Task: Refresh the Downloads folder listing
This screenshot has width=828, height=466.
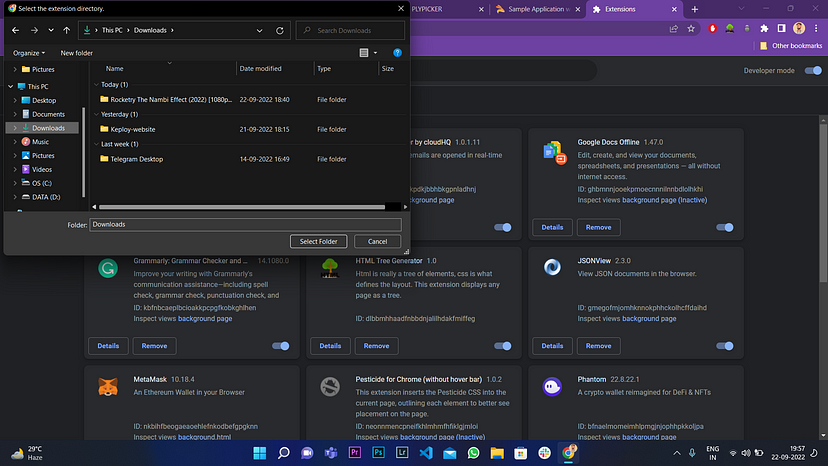Action: click(280, 31)
